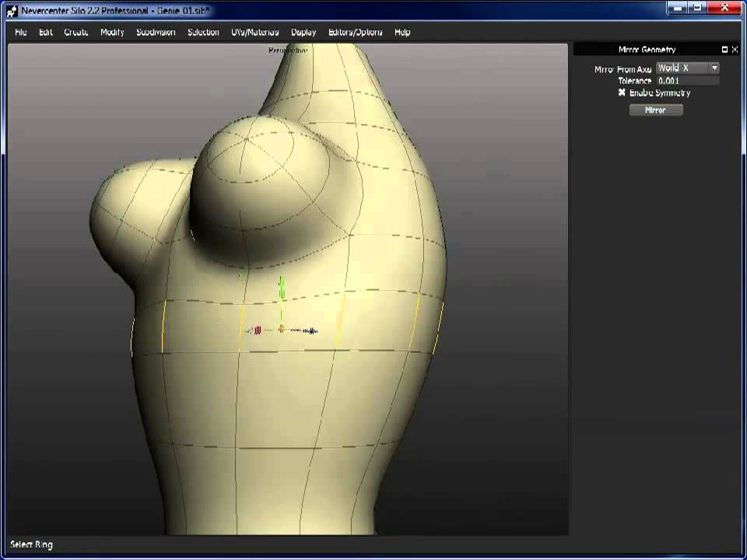Open the Subdivision menu
Screen dimensions: 747x560
click(156, 33)
